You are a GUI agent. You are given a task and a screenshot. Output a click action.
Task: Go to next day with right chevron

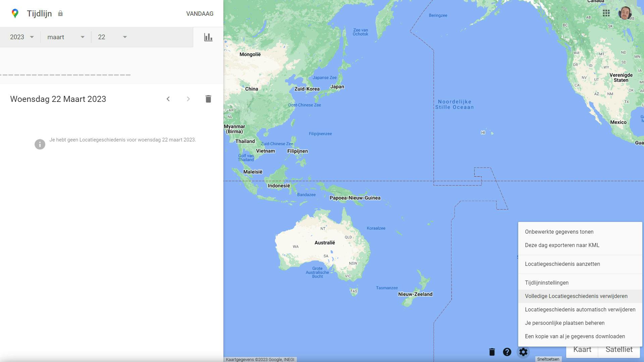click(x=188, y=99)
